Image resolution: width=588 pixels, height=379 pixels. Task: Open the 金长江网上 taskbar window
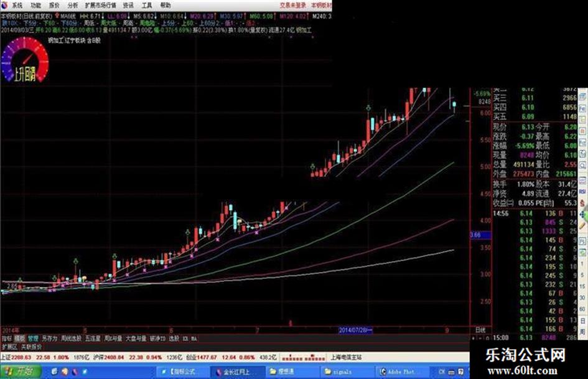click(237, 372)
